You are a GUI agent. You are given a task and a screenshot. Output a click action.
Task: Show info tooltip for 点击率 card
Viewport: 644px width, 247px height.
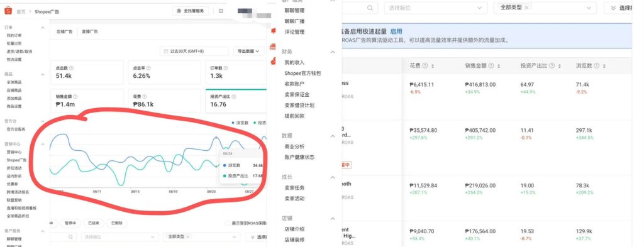pyautogui.click(x=148, y=68)
